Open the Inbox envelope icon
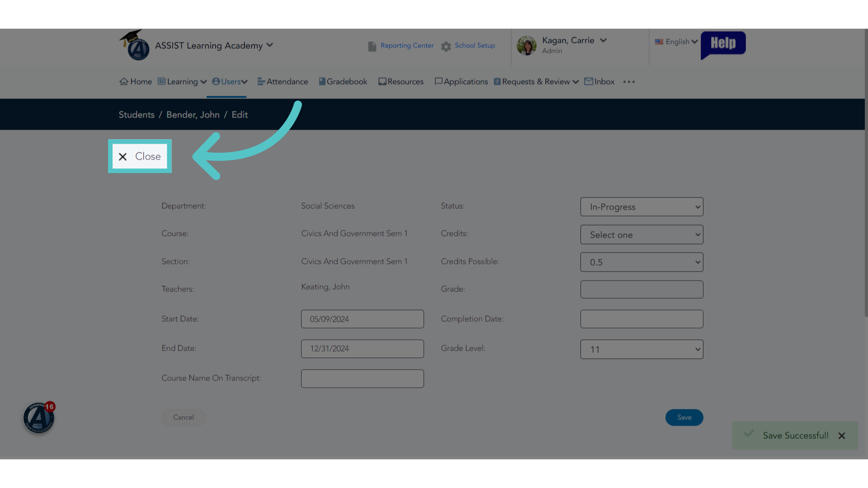 click(589, 81)
